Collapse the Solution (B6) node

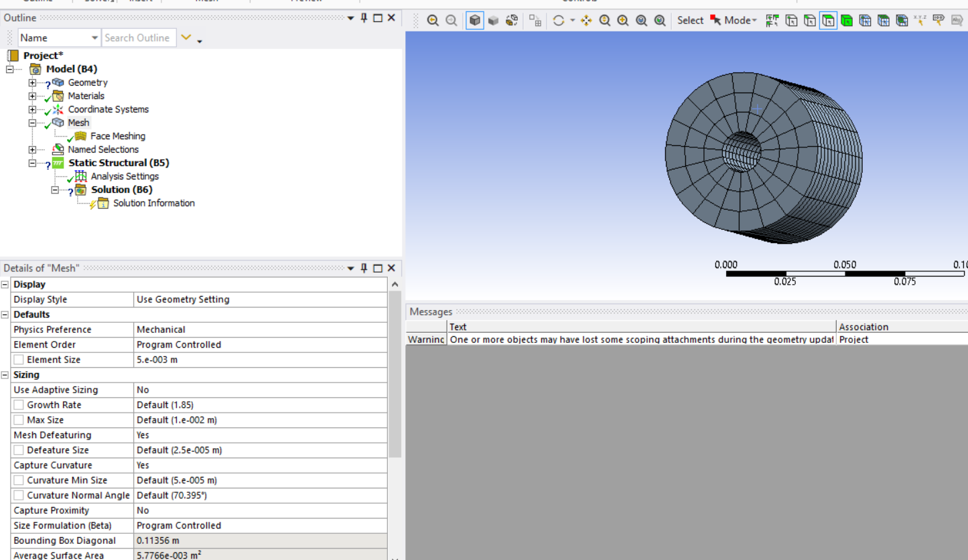56,190
